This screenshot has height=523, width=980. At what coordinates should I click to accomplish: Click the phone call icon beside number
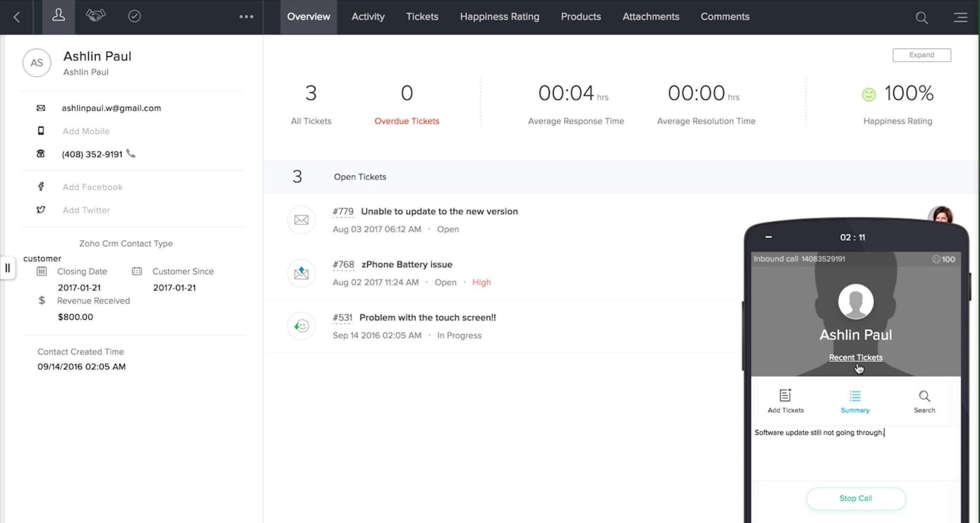coord(131,154)
